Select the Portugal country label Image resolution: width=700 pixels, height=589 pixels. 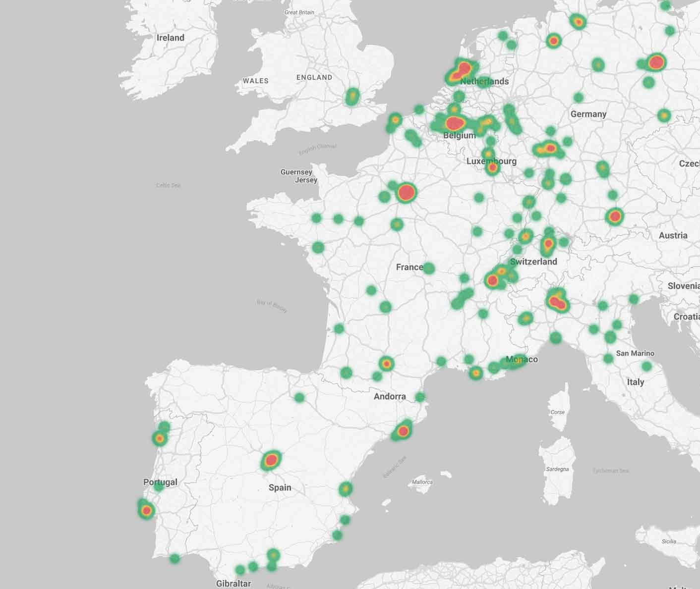pyautogui.click(x=160, y=482)
